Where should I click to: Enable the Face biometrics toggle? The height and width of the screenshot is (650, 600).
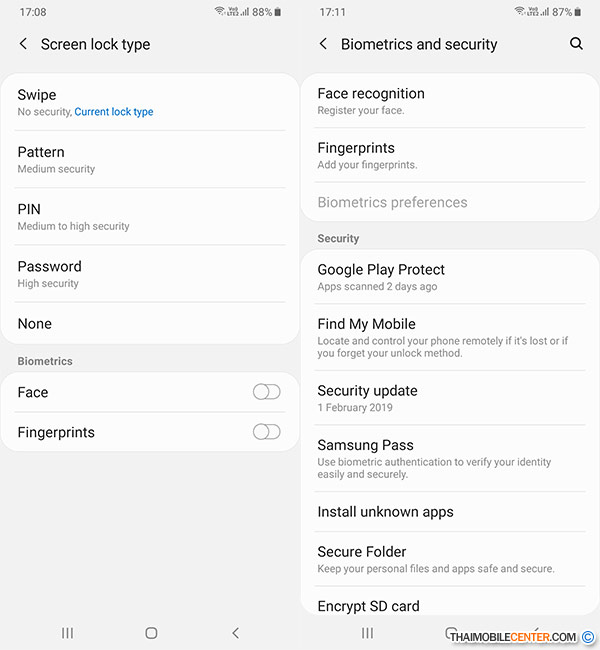(266, 392)
